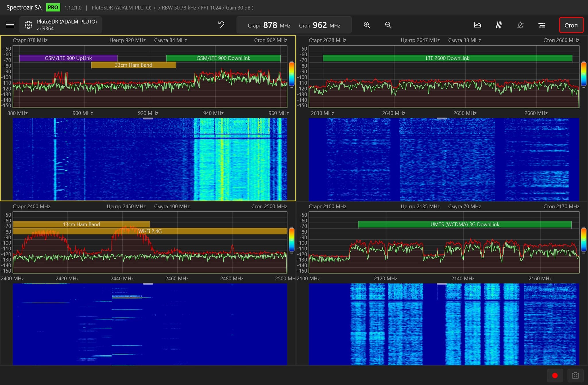Image resolution: width=588 pixels, height=385 pixels.
Task: Edit the Старт 878 MHz frequency field
Action: 270,25
